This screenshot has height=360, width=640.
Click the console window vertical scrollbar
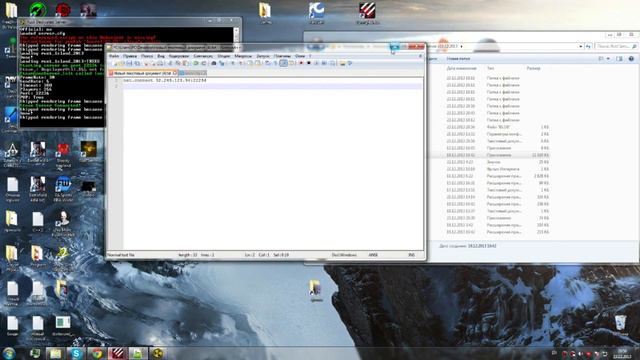click(x=236, y=35)
